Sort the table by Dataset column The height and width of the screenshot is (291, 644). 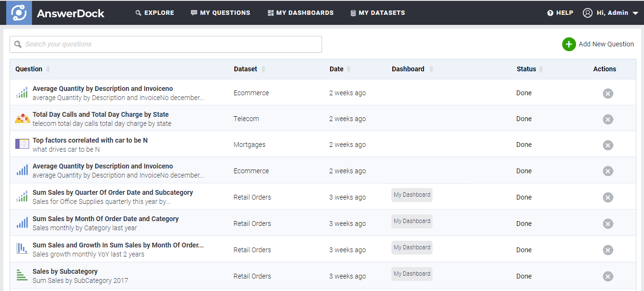[249, 69]
